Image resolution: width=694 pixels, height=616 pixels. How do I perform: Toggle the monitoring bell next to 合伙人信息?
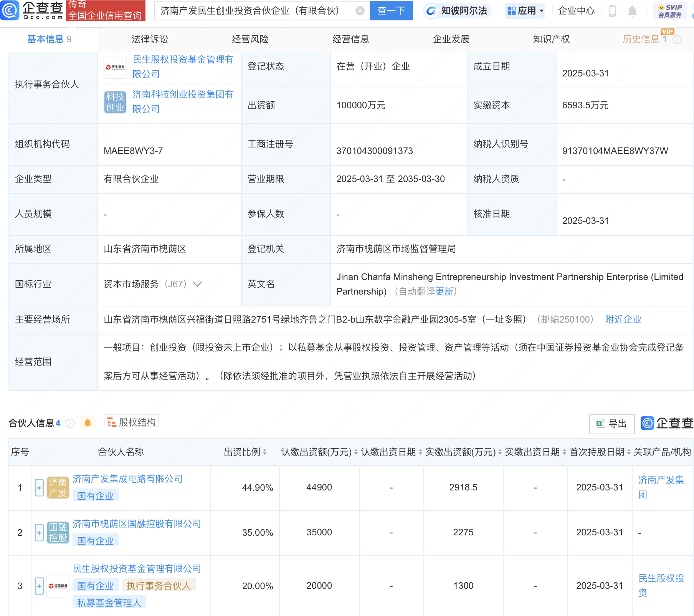coord(88,422)
